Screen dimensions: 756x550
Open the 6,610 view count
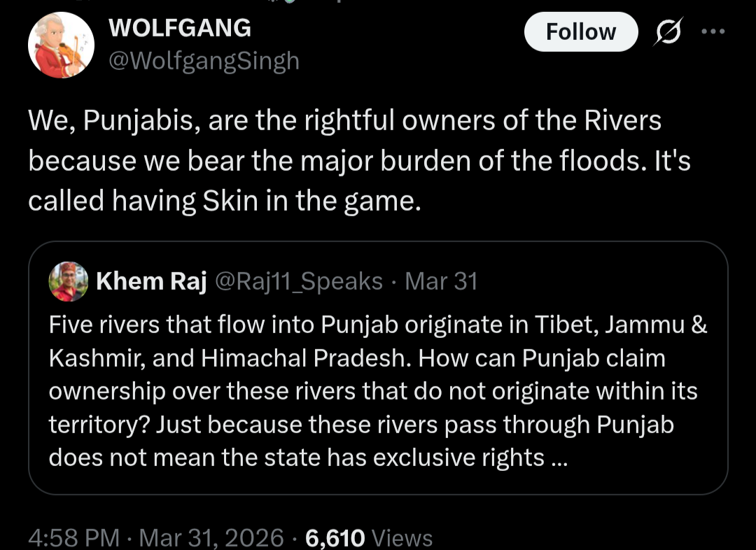click(335, 537)
